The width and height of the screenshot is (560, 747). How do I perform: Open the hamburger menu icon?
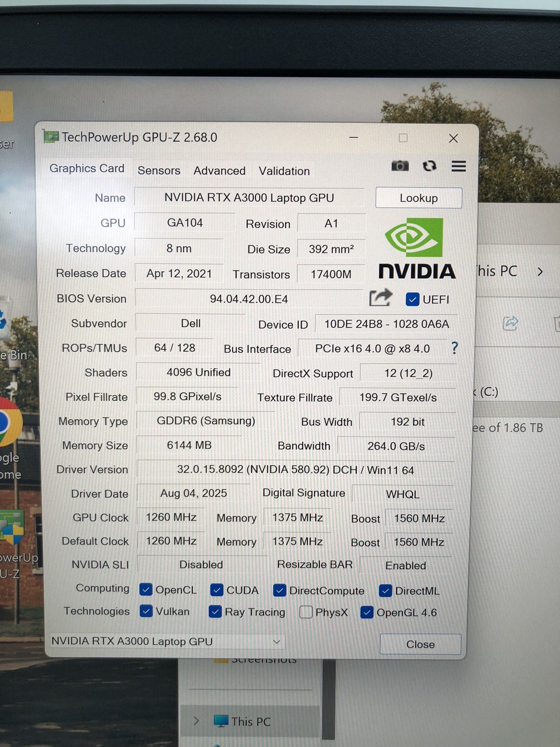coord(459,166)
